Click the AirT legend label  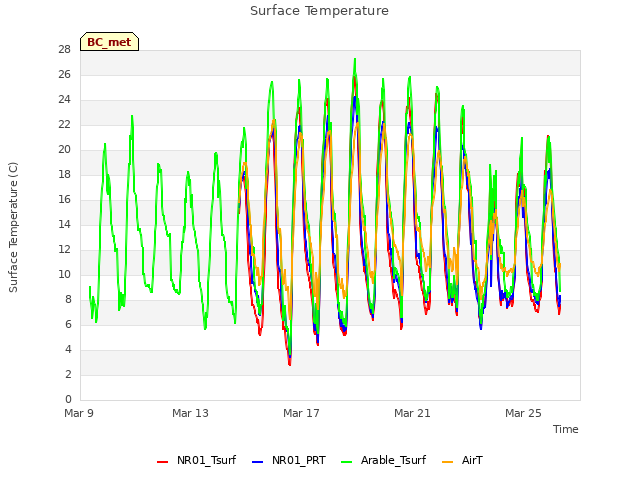[x=472, y=460]
